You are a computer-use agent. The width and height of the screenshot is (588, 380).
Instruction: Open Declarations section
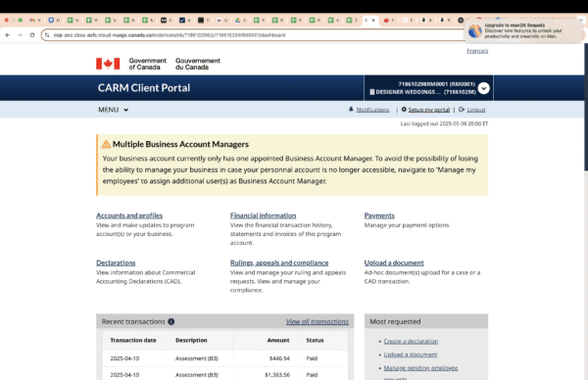coord(116,262)
